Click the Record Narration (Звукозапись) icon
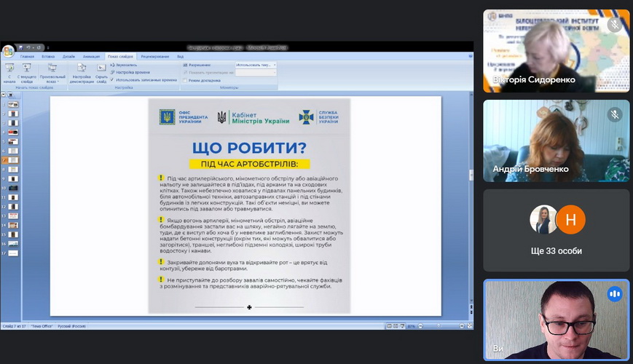Image resolution: width=633 pixels, height=364 pixels. 112,65
